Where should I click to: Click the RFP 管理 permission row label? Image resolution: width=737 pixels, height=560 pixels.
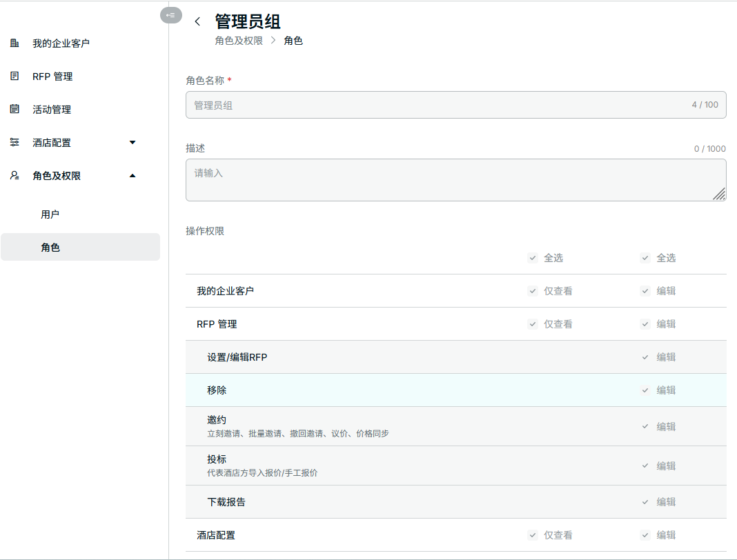pos(217,324)
